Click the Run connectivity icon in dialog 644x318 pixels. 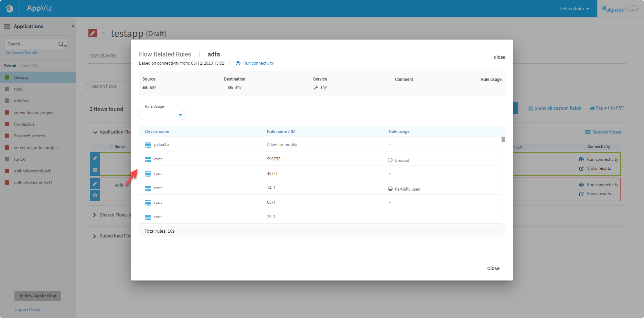pyautogui.click(x=238, y=63)
